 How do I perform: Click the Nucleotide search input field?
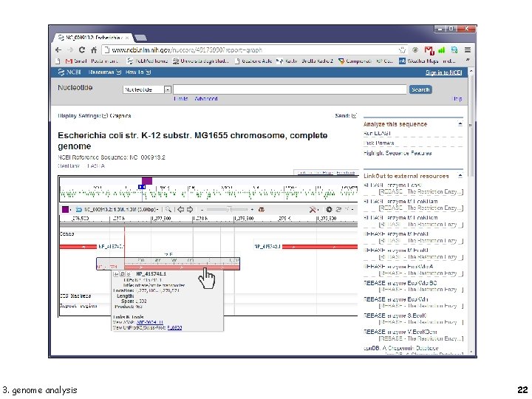(x=290, y=89)
